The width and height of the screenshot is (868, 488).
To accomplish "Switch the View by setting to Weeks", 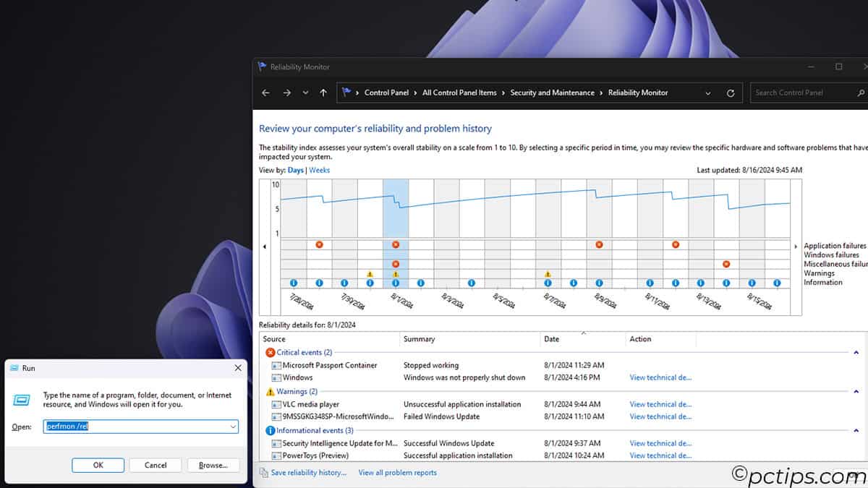I will pos(319,170).
